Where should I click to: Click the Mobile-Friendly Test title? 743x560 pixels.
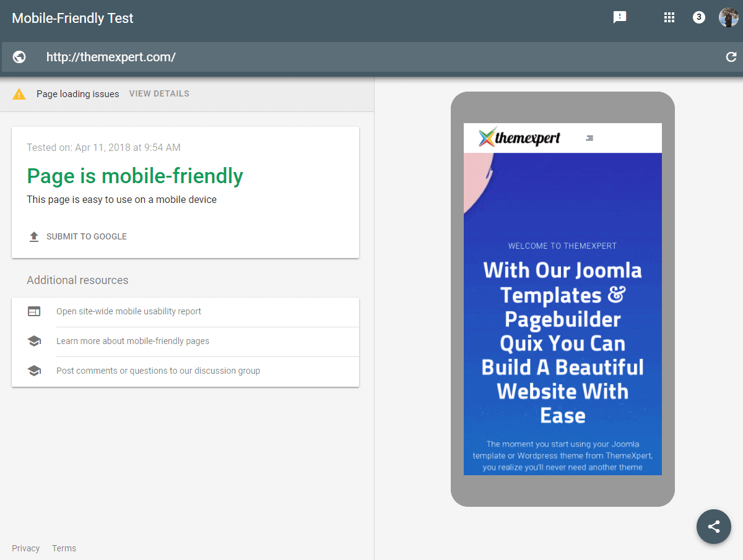(x=72, y=18)
